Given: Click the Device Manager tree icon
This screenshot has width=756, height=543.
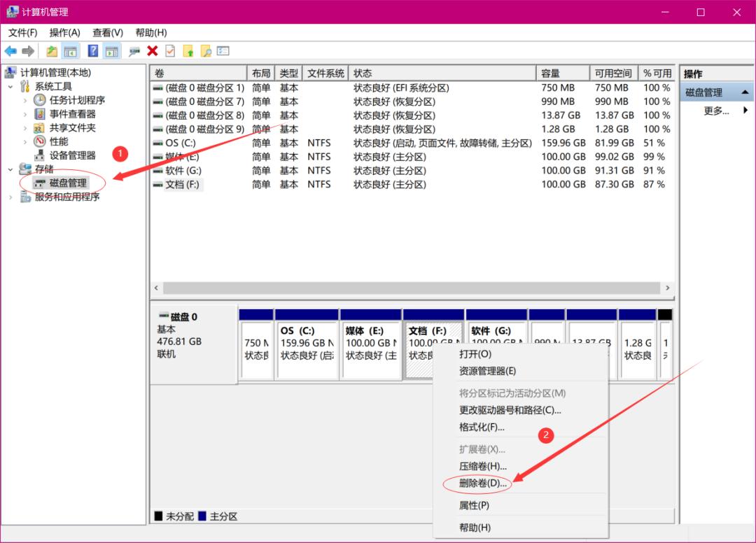Looking at the screenshot, I should point(40,155).
